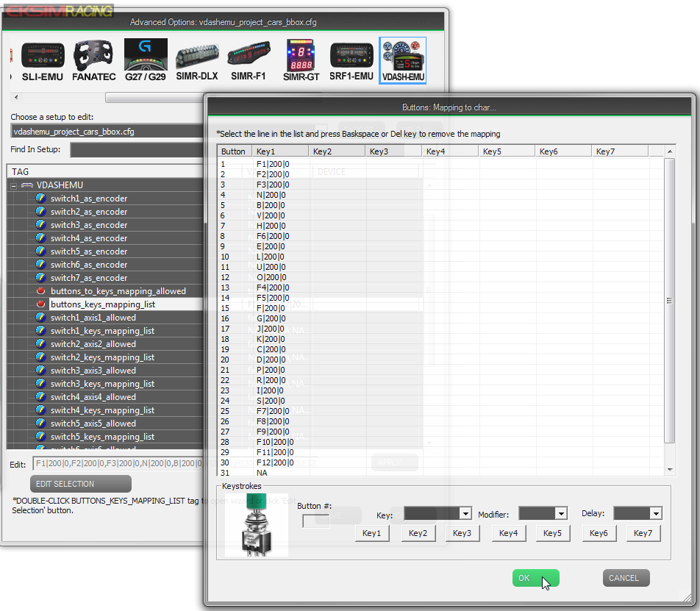Click the CANCEL button
700x611 pixels.
[626, 578]
